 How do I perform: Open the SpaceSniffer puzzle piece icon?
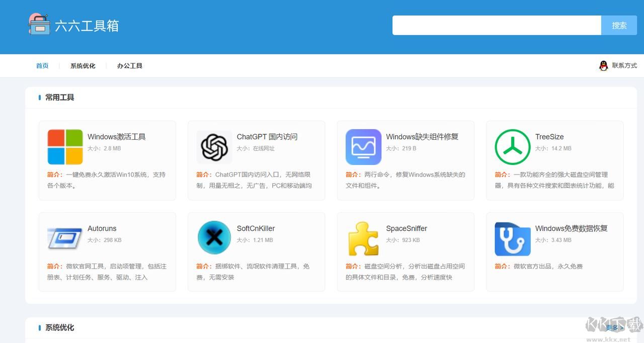coord(363,238)
